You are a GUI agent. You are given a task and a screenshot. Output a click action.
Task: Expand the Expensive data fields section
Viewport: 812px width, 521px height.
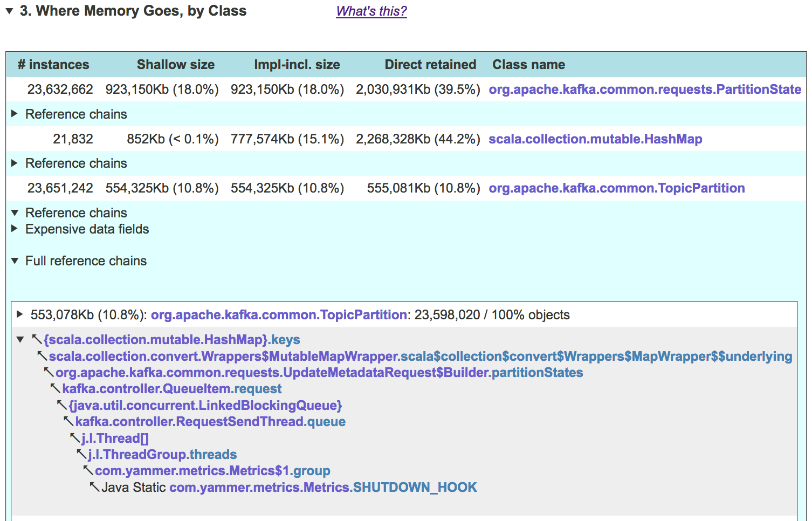coord(15,229)
